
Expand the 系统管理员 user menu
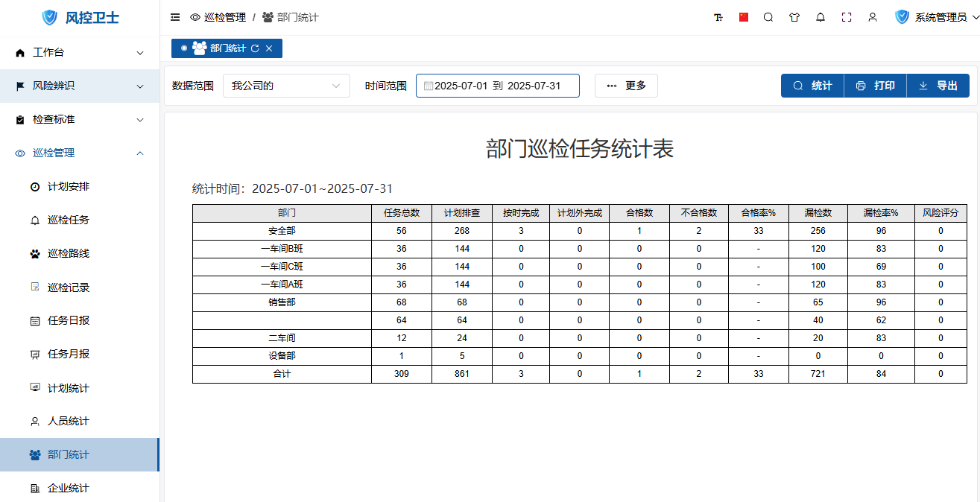[x=938, y=17]
